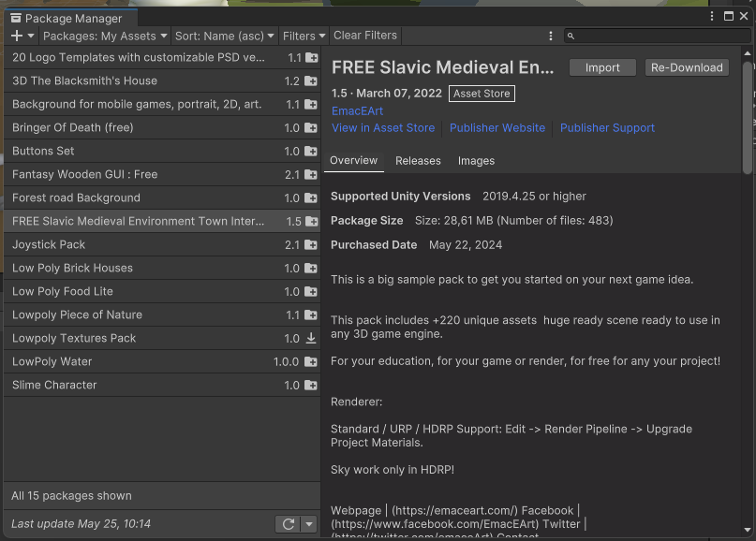Click the download icon for Lowpoly Textures Pack

[x=311, y=338]
